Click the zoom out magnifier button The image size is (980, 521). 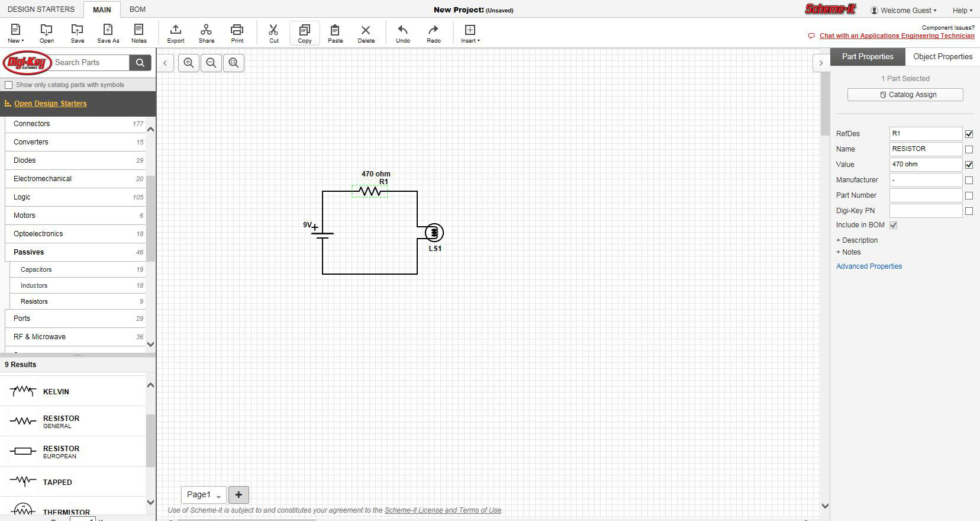point(211,63)
